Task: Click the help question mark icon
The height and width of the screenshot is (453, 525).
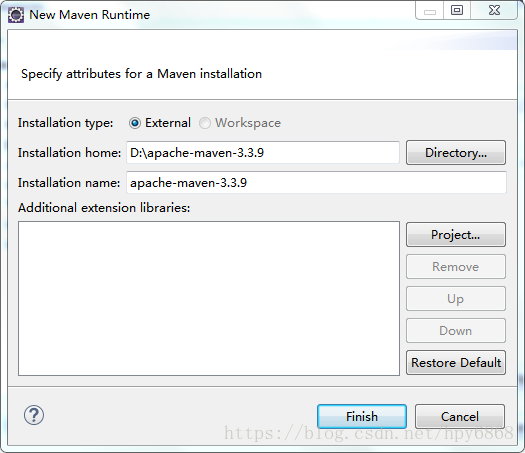Action: (x=34, y=415)
